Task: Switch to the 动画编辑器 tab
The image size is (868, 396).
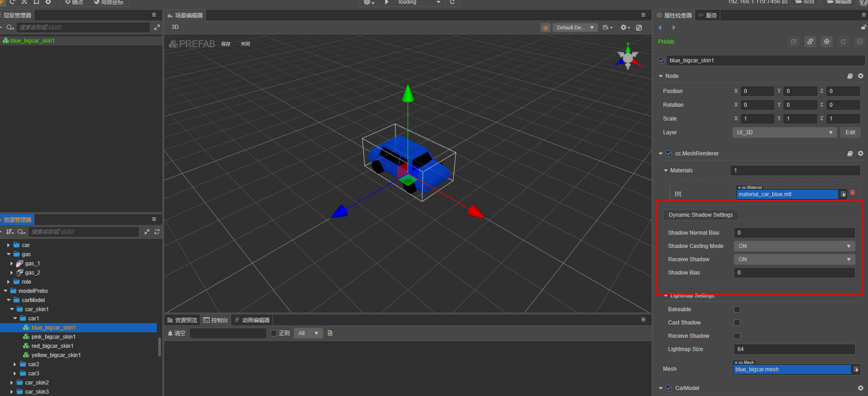Action: tap(252, 320)
